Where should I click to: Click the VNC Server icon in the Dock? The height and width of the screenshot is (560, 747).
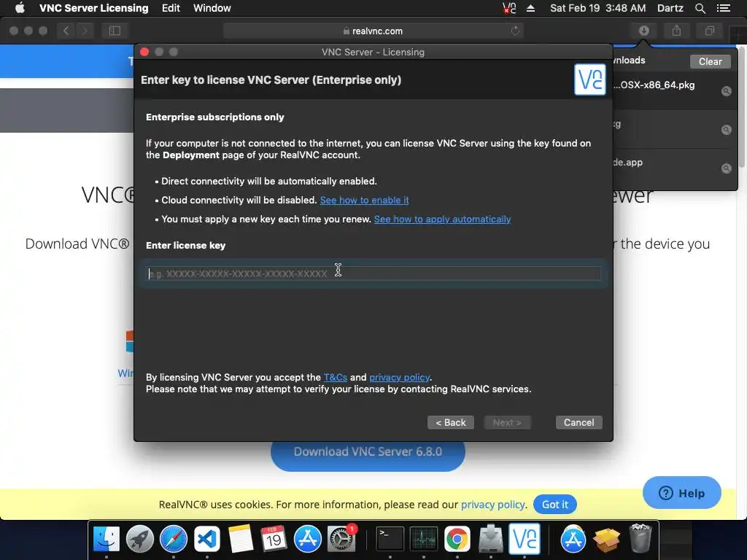click(x=525, y=539)
